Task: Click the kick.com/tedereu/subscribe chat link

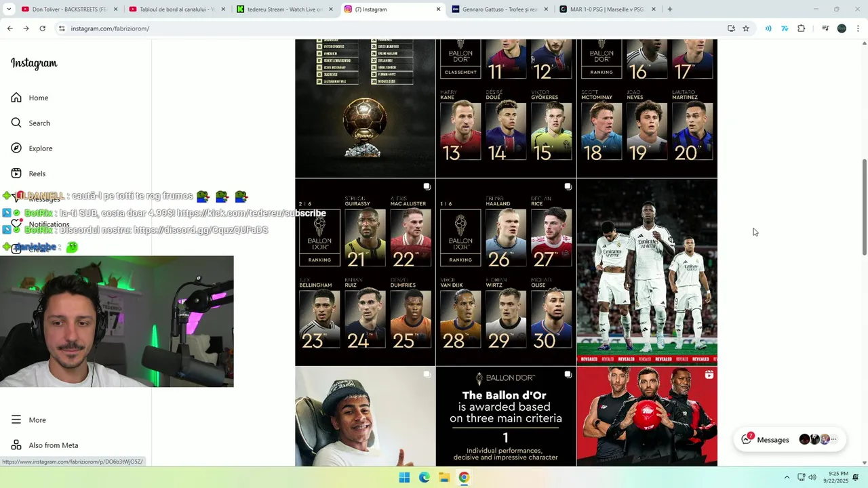Action: point(252,213)
